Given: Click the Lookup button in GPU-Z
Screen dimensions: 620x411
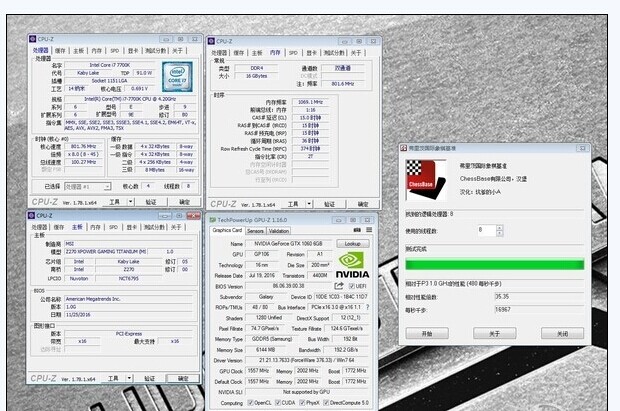Looking at the screenshot, I should pyautogui.click(x=351, y=243).
